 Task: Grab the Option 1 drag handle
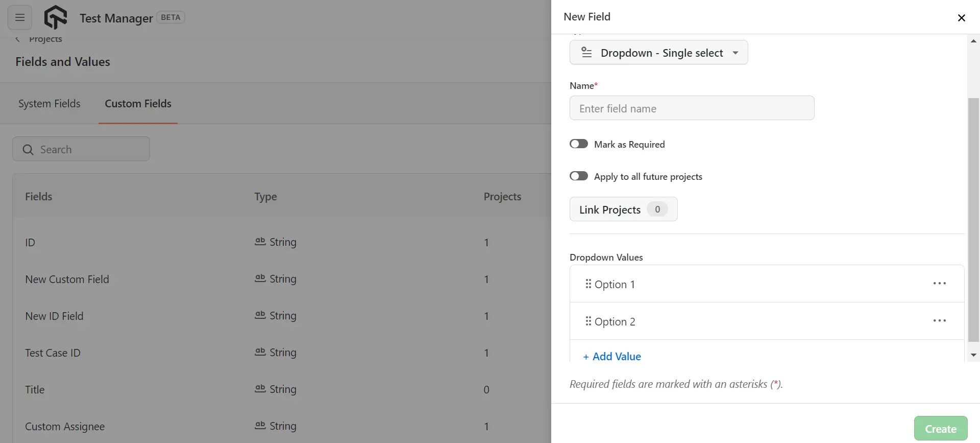pos(588,284)
